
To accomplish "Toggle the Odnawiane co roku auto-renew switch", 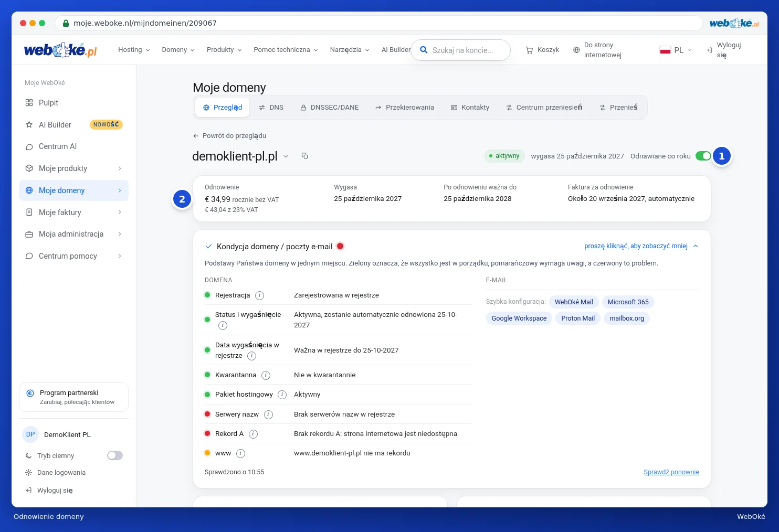I will [703, 156].
